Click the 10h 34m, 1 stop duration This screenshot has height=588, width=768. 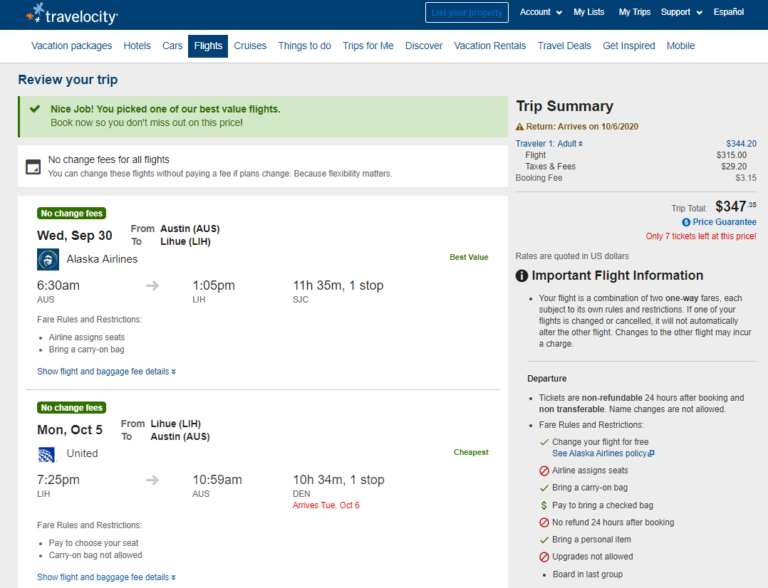click(338, 480)
